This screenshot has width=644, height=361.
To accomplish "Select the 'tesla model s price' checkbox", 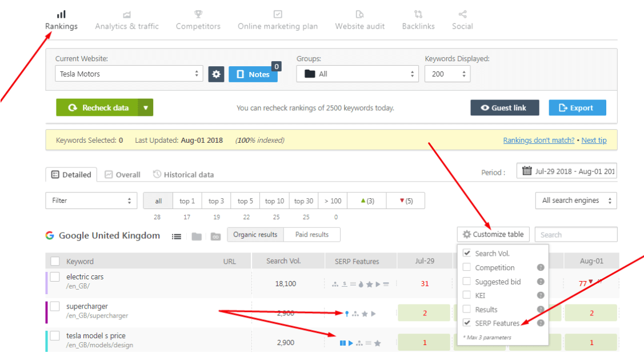I will [55, 336].
